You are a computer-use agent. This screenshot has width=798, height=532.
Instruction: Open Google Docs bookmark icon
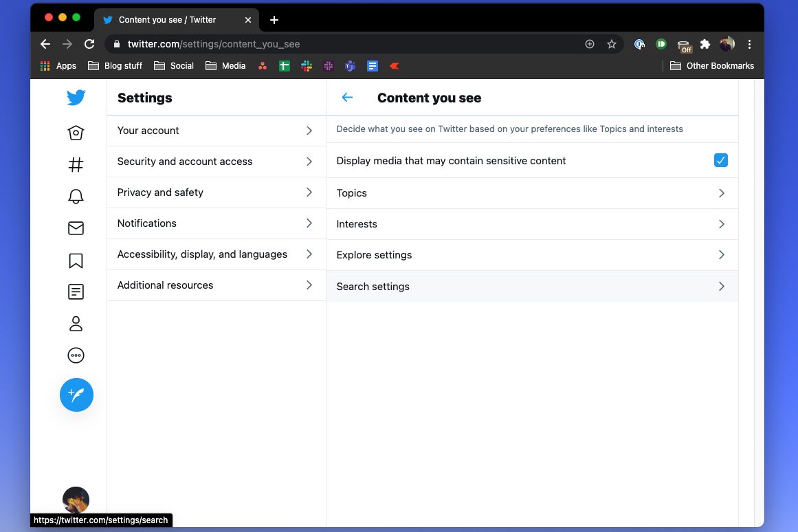373,66
